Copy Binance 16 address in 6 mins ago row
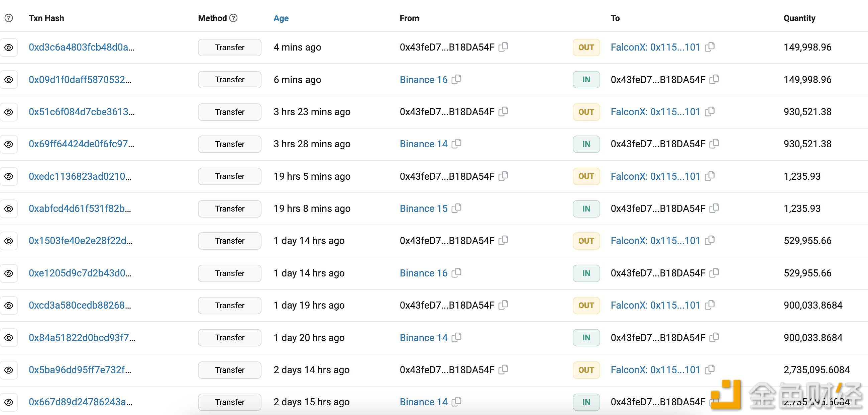The image size is (868, 415). point(457,79)
